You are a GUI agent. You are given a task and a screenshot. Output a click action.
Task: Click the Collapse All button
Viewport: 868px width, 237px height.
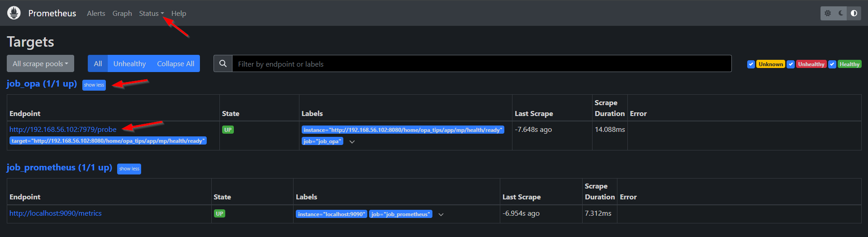(175, 63)
